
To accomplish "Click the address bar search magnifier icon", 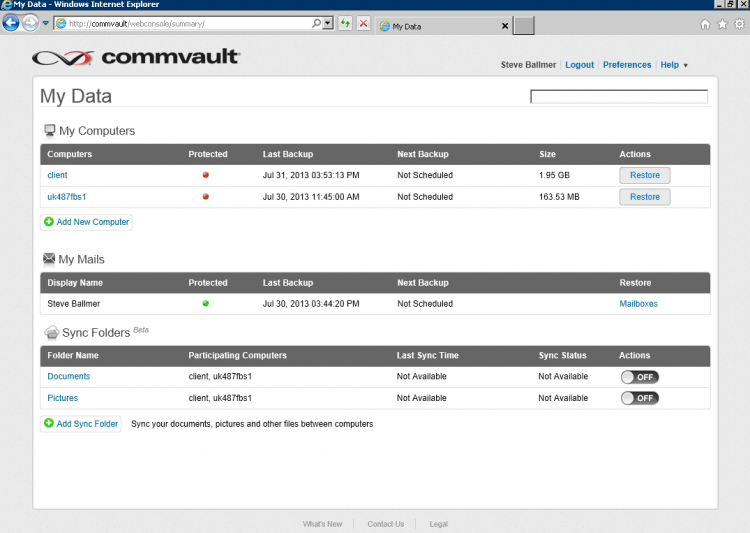I will click(316, 23).
